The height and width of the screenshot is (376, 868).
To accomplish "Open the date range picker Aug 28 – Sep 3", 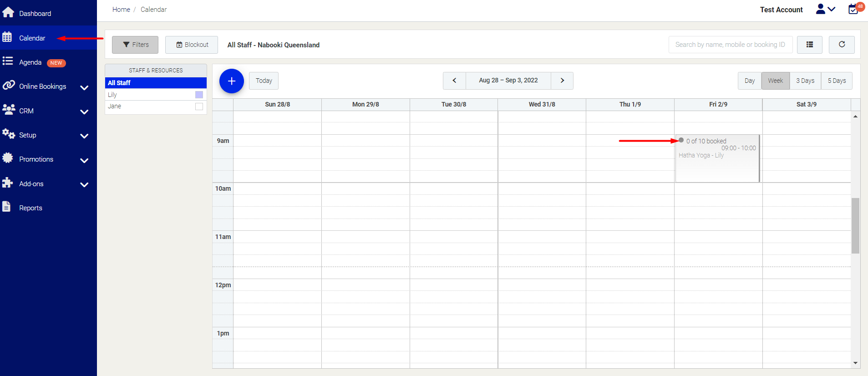I will click(508, 81).
